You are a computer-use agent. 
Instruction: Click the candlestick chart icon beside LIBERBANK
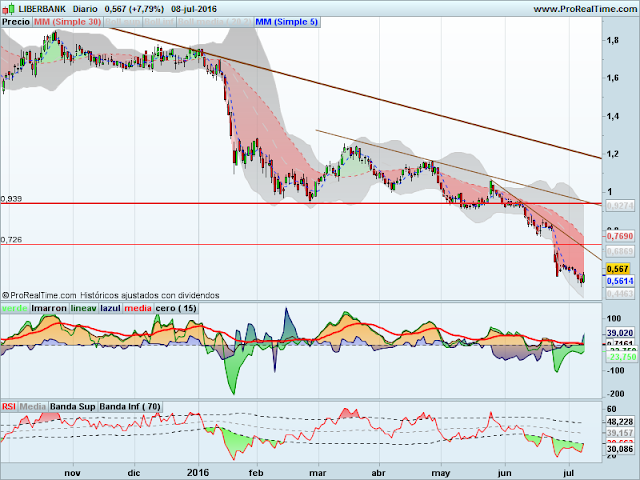[x=8, y=8]
